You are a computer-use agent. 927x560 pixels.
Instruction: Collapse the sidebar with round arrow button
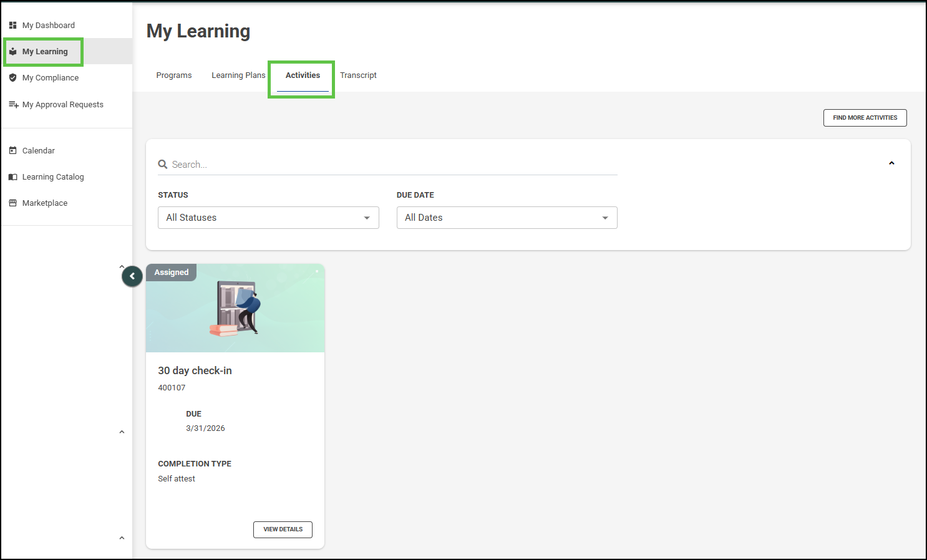coord(132,276)
